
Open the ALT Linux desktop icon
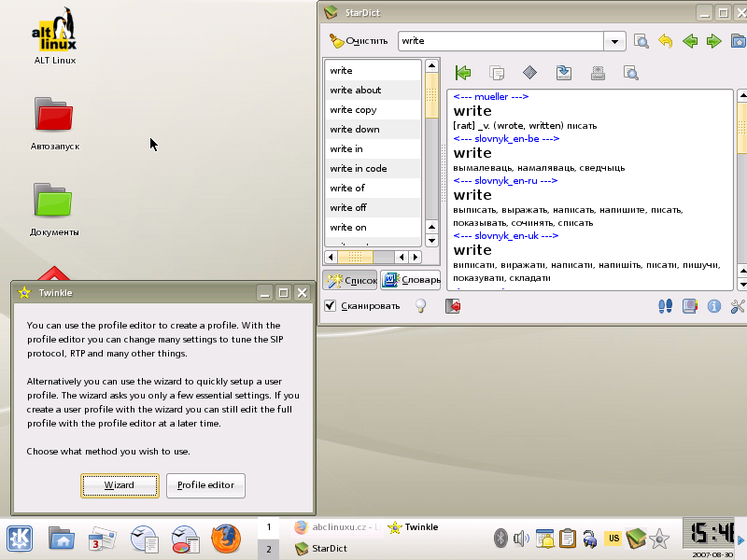tap(55, 36)
